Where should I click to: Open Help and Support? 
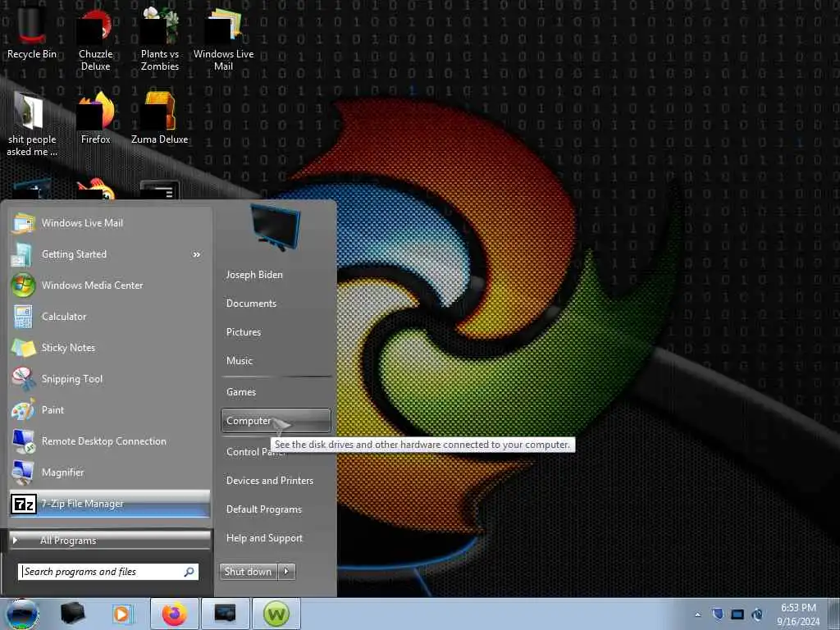pyautogui.click(x=265, y=538)
